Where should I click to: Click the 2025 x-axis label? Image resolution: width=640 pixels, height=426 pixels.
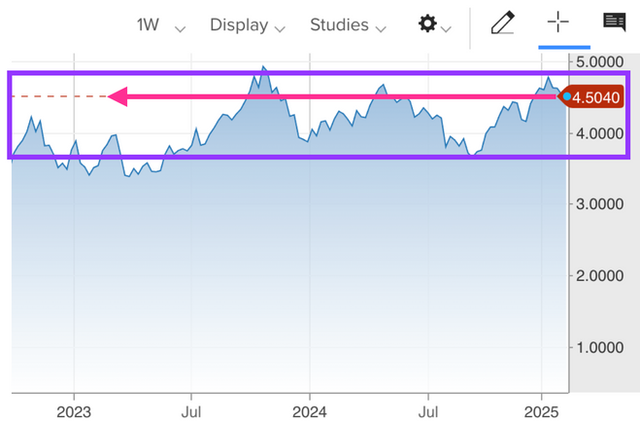541,412
